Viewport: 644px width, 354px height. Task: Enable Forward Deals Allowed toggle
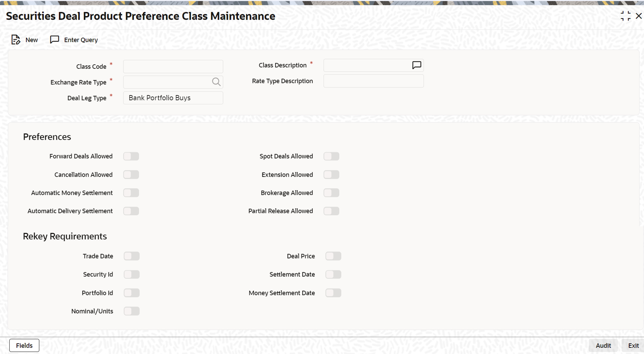131,156
